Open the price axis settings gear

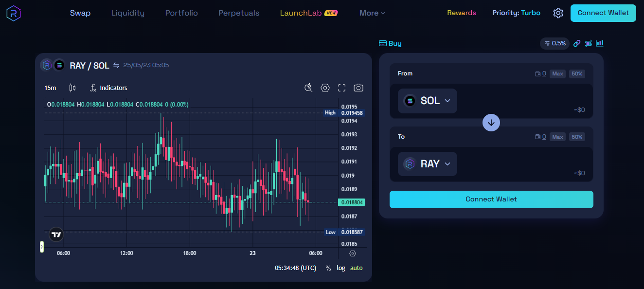[x=353, y=253]
